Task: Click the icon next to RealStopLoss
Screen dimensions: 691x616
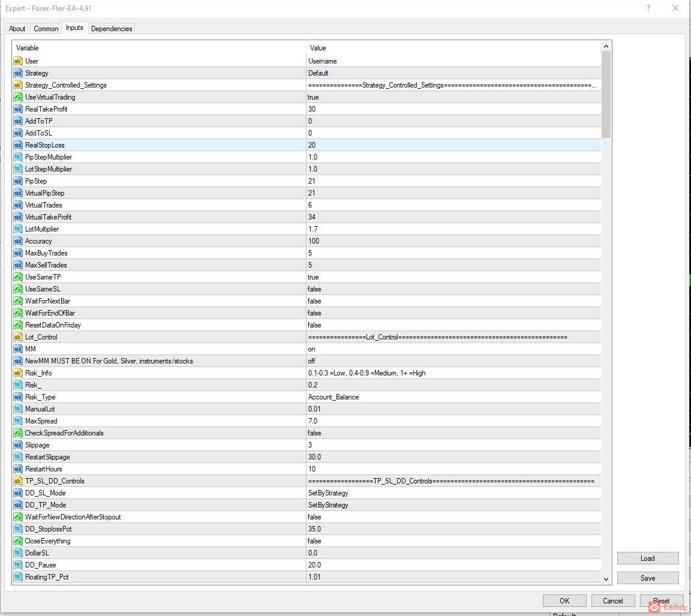Action: tap(17, 145)
